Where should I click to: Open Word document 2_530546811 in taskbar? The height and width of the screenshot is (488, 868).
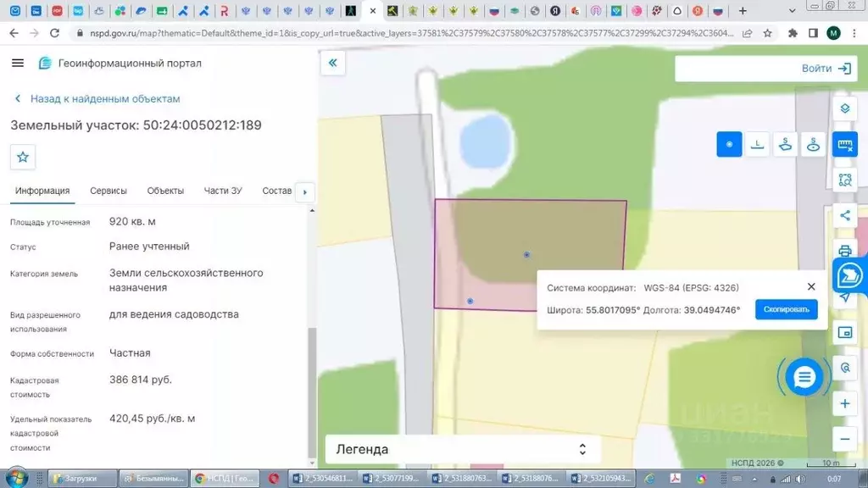tap(323, 479)
